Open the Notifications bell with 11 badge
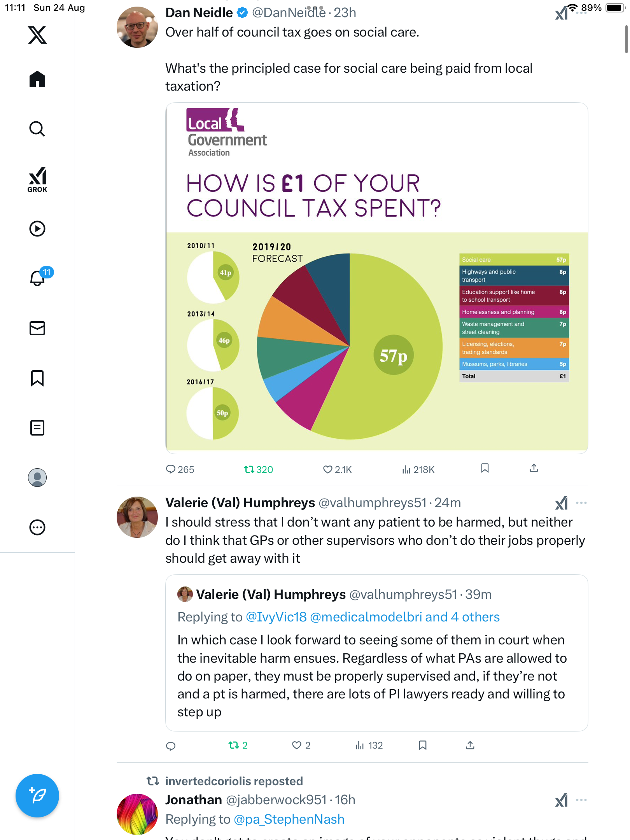Screen dimensions: 630x840 pos(38,278)
